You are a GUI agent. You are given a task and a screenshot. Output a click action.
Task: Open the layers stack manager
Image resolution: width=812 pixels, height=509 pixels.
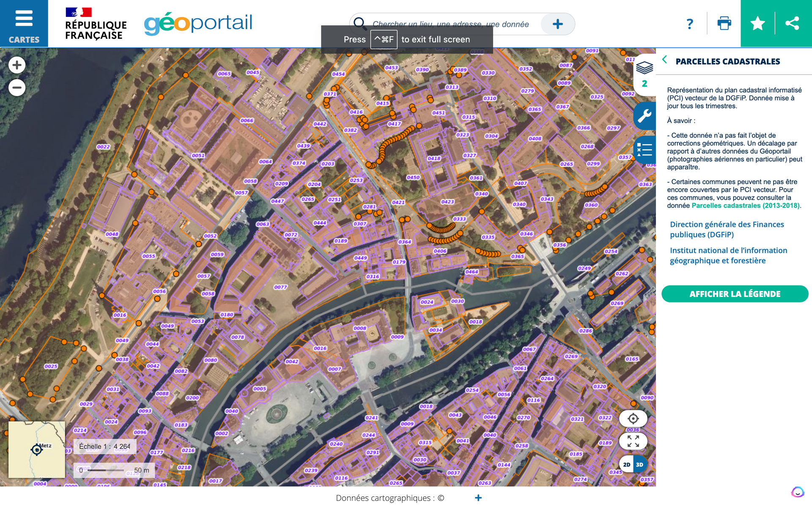point(644,68)
